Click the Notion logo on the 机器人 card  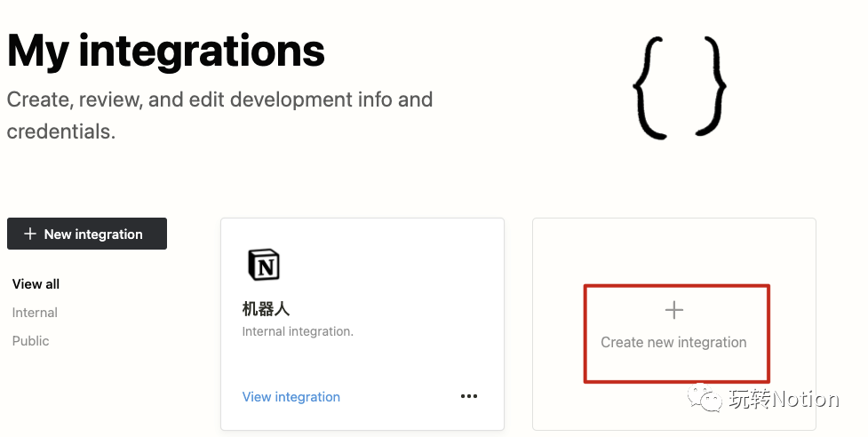tap(263, 265)
